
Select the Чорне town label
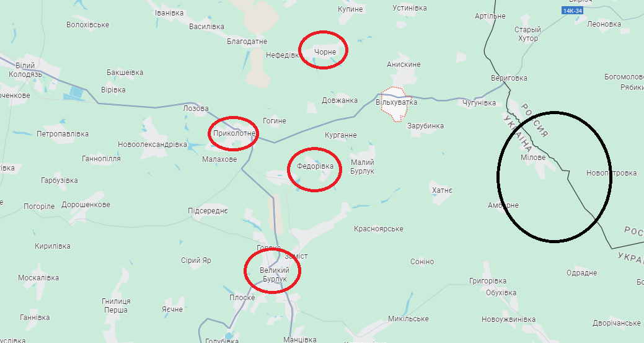tap(325, 51)
